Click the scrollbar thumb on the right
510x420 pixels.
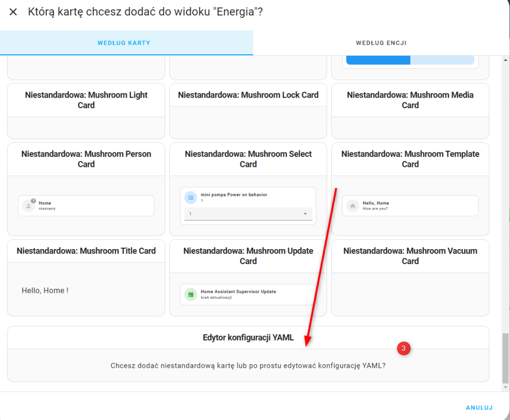click(x=506, y=356)
